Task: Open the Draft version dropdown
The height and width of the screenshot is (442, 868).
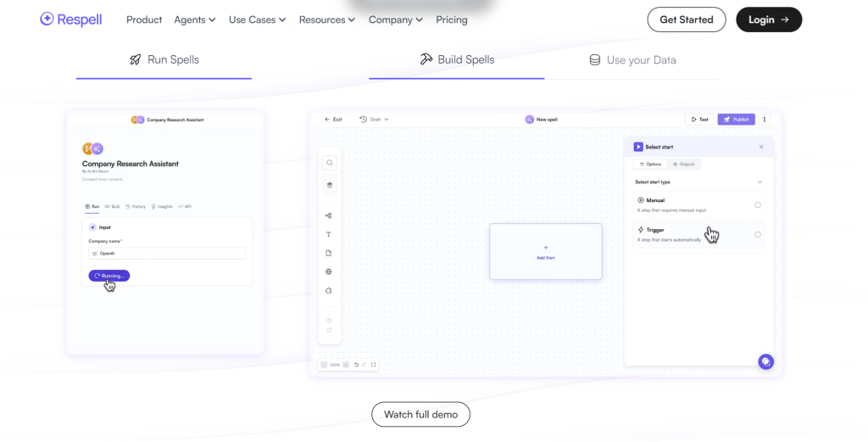Action: tap(374, 120)
